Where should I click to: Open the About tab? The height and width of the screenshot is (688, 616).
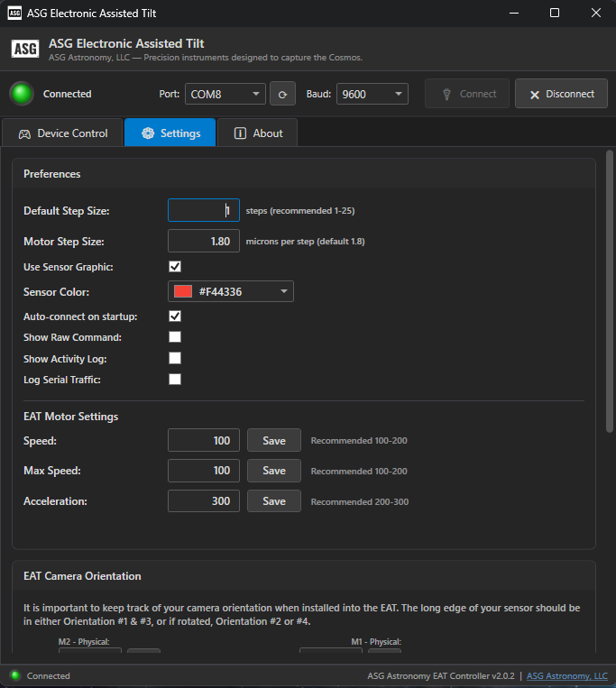(x=258, y=133)
